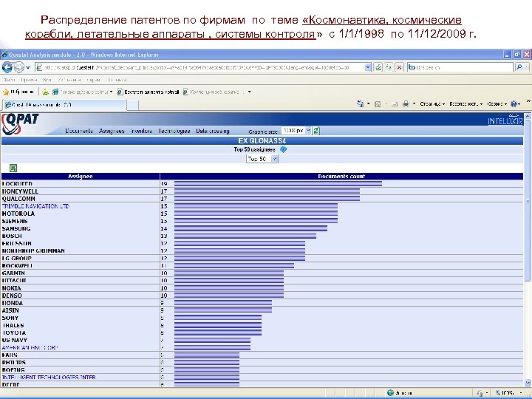Run search with the magnifier button
The height and width of the screenshot is (399, 532).
coord(519,67)
